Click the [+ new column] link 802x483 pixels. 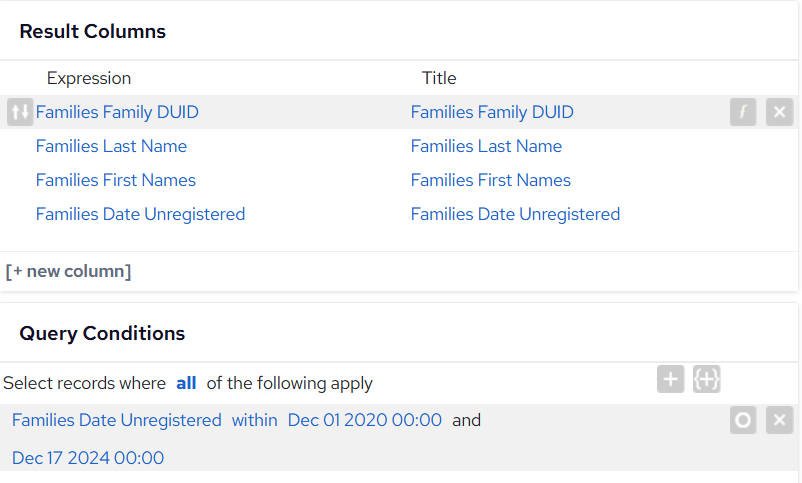69,271
